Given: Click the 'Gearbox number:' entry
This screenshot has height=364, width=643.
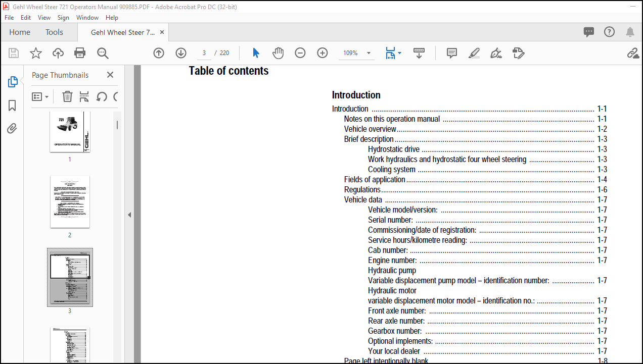Looking at the screenshot, I should click(x=395, y=331).
